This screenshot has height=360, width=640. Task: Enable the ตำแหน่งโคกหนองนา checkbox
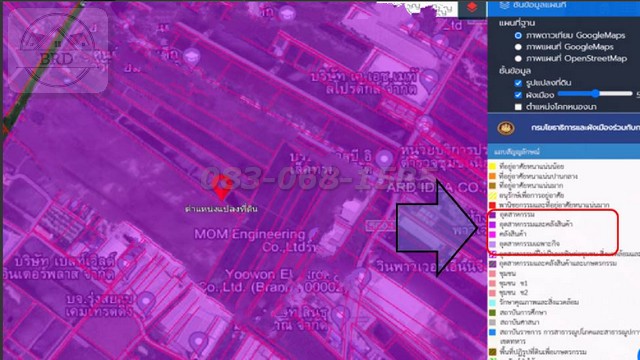tap(518, 107)
